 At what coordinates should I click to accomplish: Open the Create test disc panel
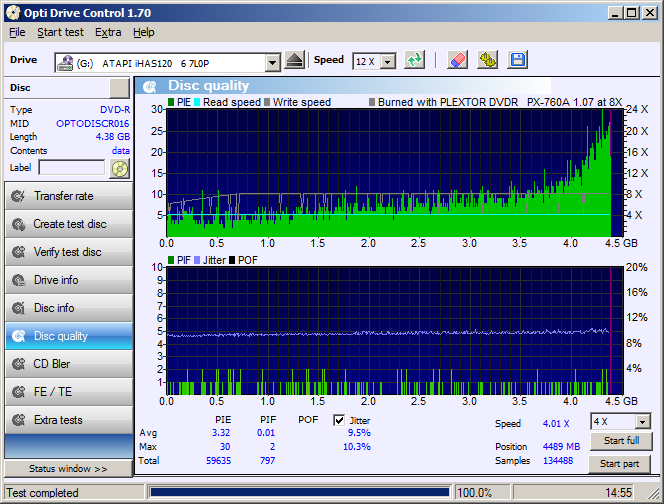pos(69,224)
